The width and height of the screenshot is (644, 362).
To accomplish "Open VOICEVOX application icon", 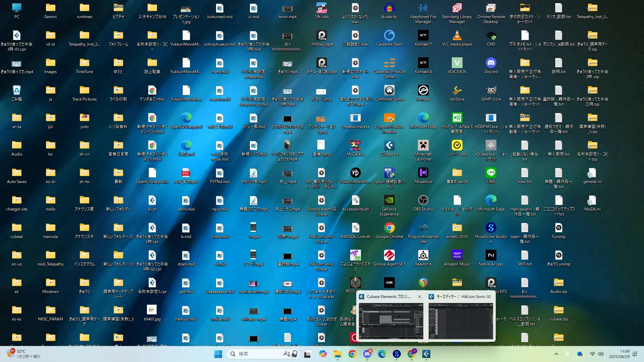I will 457,63.
